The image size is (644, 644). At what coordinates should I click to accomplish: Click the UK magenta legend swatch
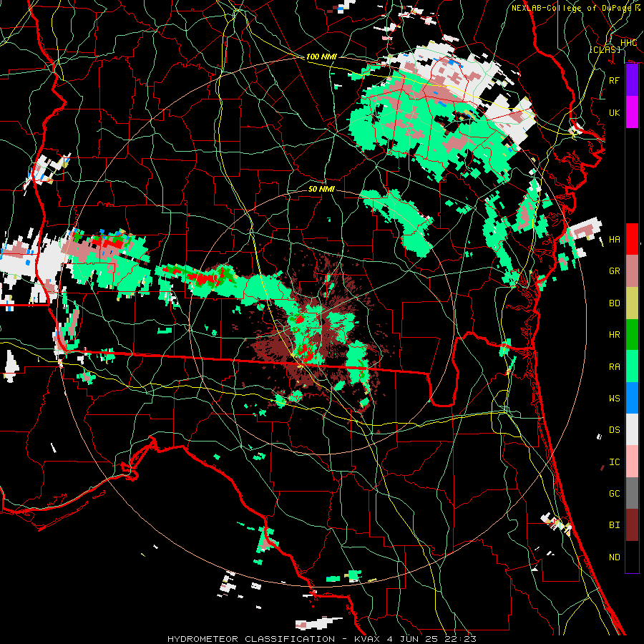tap(632, 112)
